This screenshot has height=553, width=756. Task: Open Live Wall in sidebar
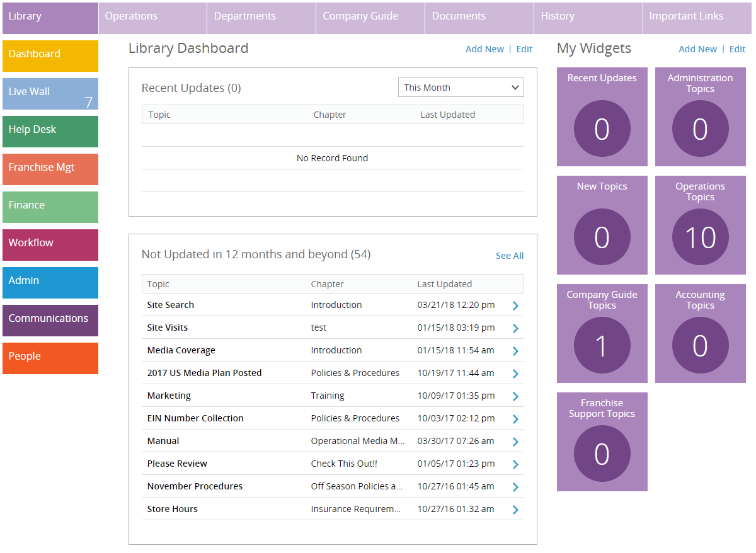click(50, 94)
